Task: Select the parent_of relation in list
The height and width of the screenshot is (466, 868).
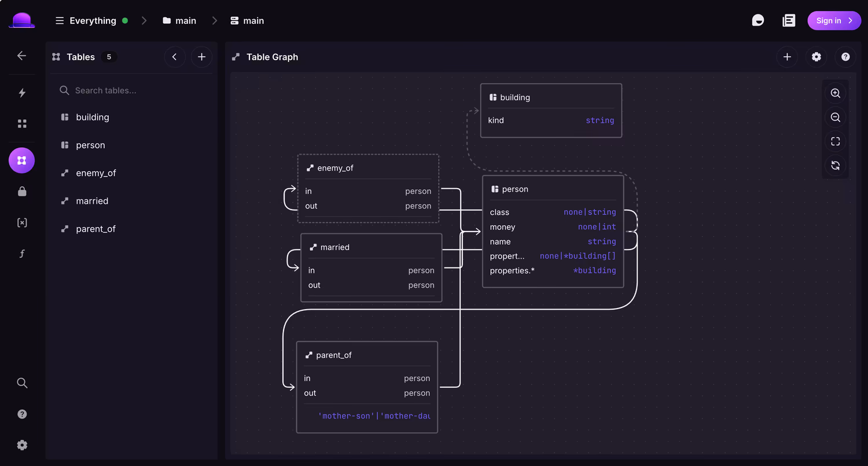Action: [x=132, y=229]
